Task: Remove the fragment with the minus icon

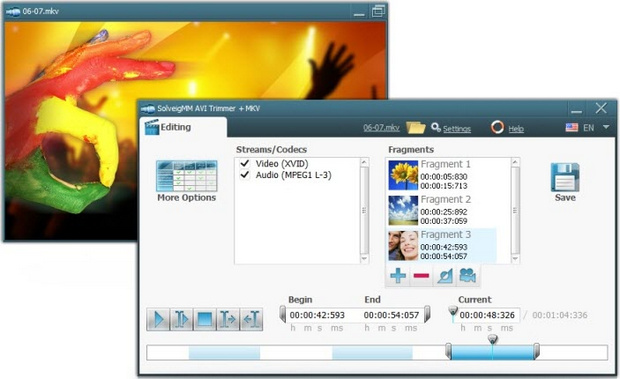Action: point(421,275)
